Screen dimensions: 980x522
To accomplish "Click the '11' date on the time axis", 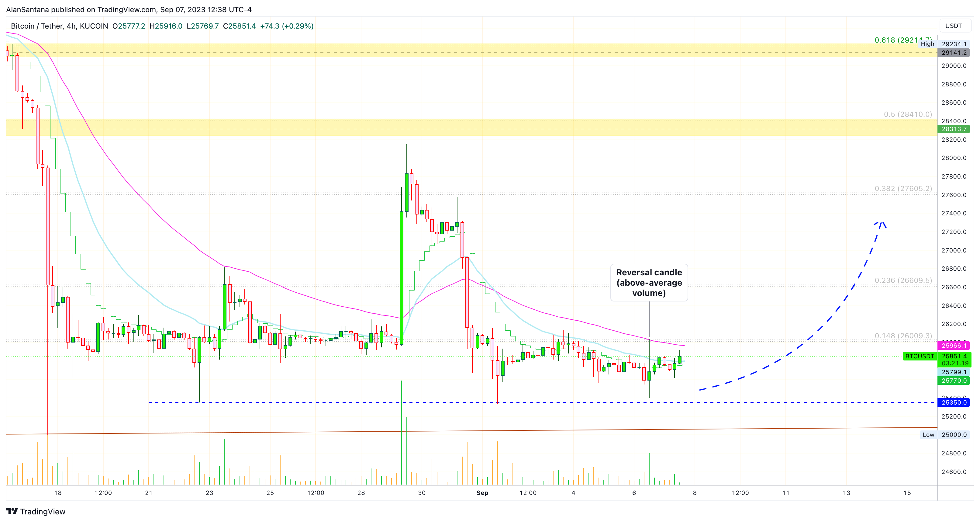I will point(785,493).
